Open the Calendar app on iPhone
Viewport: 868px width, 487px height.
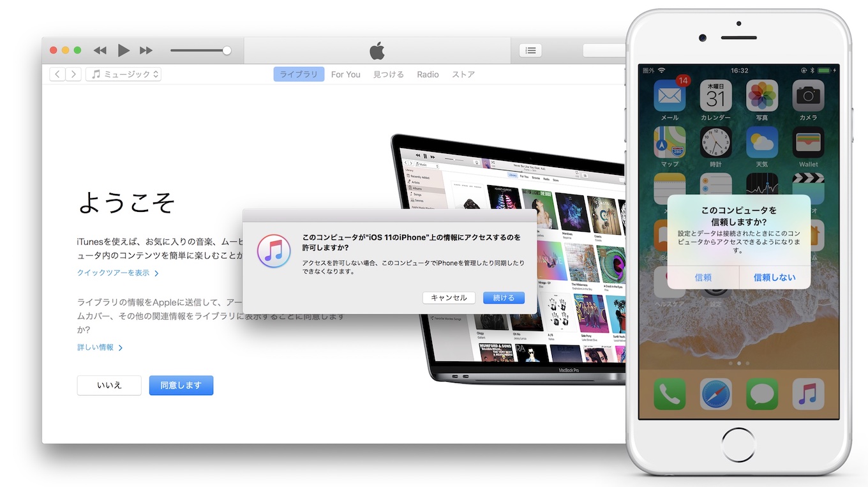715,97
